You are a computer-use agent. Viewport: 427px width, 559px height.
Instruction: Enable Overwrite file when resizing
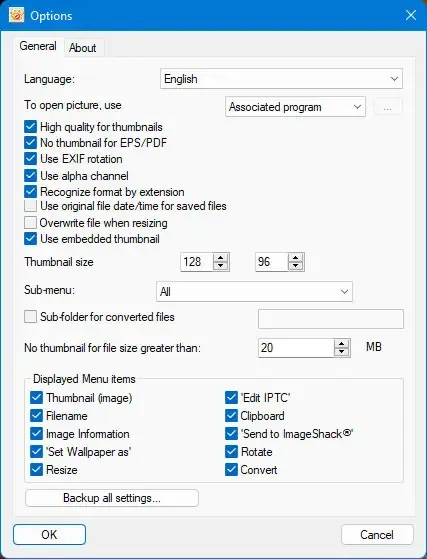pos(31,223)
